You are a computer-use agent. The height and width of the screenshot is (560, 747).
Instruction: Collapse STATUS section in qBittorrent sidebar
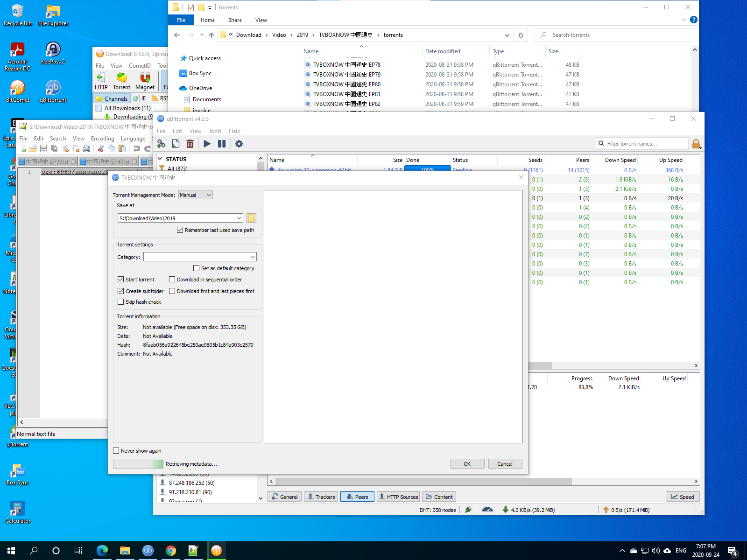(x=161, y=159)
